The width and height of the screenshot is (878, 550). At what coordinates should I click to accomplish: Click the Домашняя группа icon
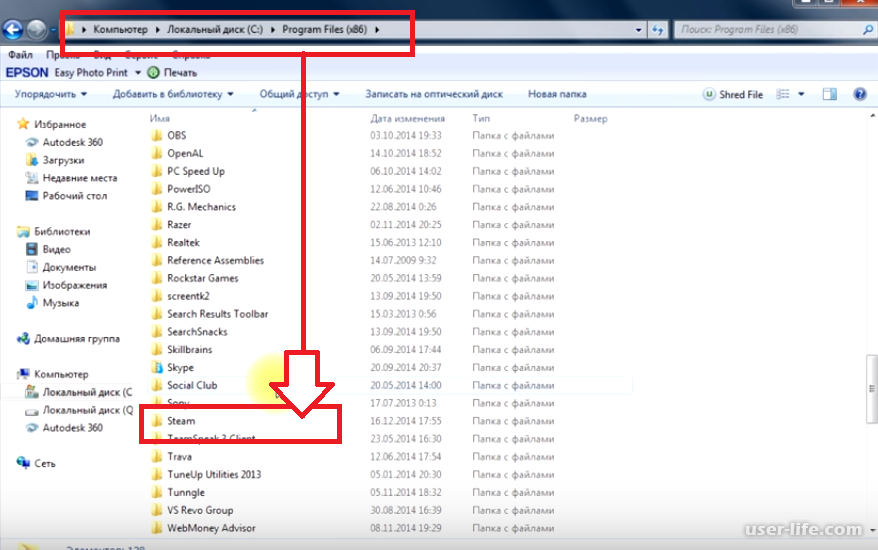pyautogui.click(x=23, y=338)
